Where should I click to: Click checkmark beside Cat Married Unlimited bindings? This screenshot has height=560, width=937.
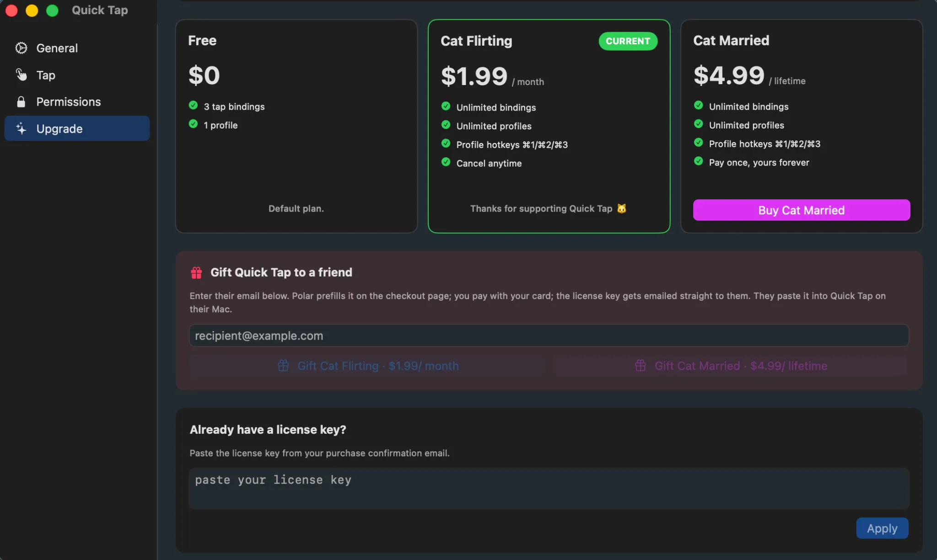pyautogui.click(x=698, y=105)
